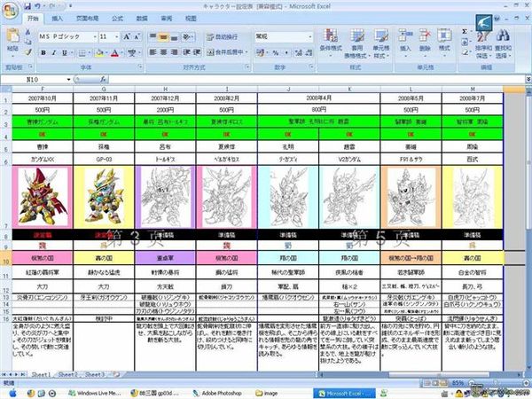The image size is (532, 399).
Task: Open Adobe Photoshop from taskbar
Action: pyautogui.click(x=218, y=393)
